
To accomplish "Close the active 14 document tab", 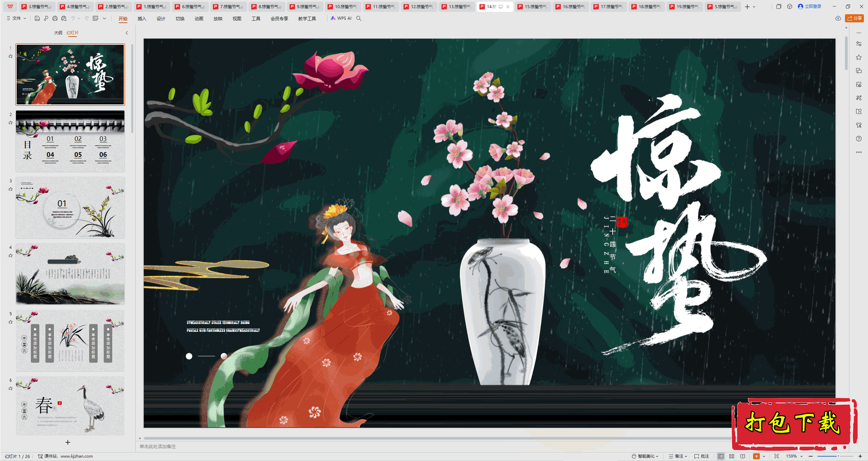I will point(508,7).
